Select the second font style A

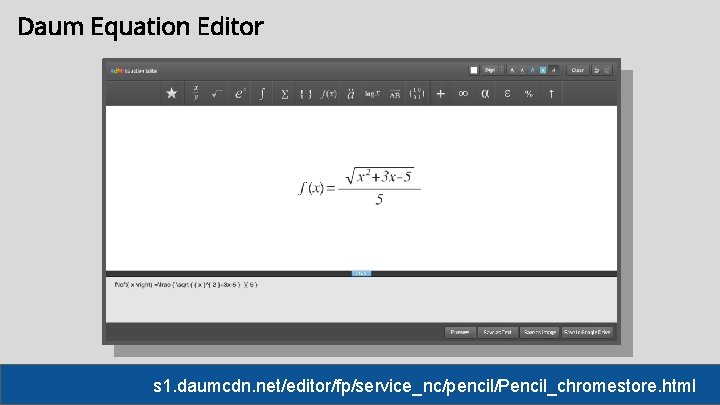523,70
